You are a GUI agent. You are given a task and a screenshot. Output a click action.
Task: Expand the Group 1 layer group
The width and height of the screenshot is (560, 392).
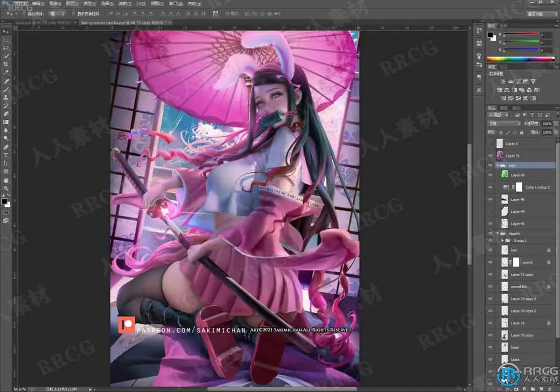[x=503, y=240]
